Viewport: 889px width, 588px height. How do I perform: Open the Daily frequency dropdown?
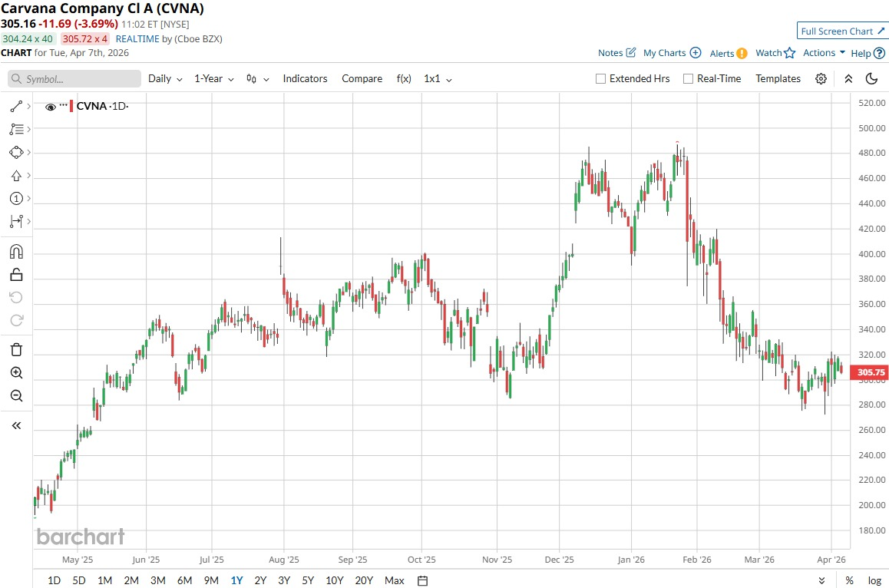[165, 78]
